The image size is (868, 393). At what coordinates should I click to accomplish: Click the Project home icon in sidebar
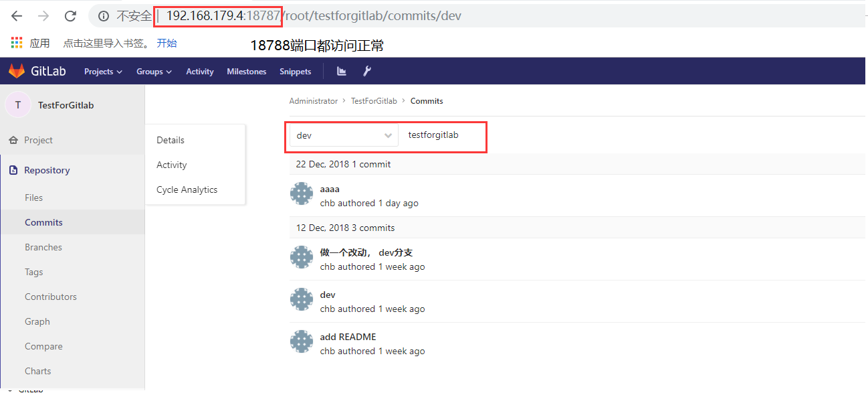(13, 140)
